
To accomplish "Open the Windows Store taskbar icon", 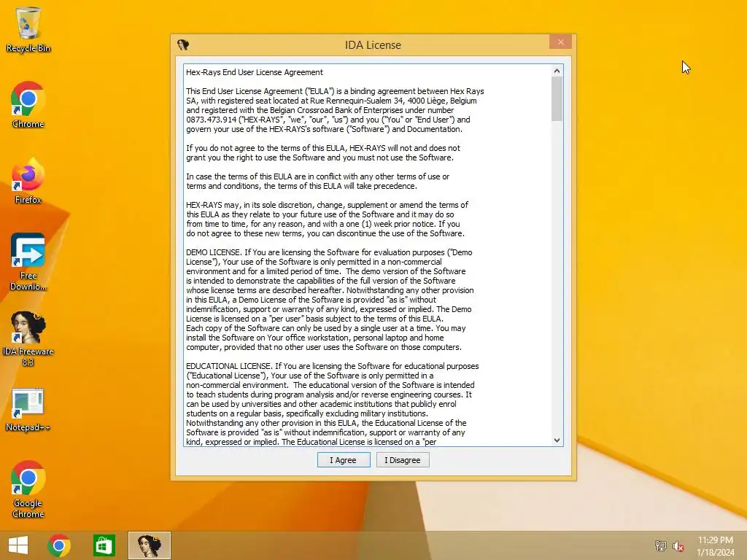I will [x=104, y=545].
